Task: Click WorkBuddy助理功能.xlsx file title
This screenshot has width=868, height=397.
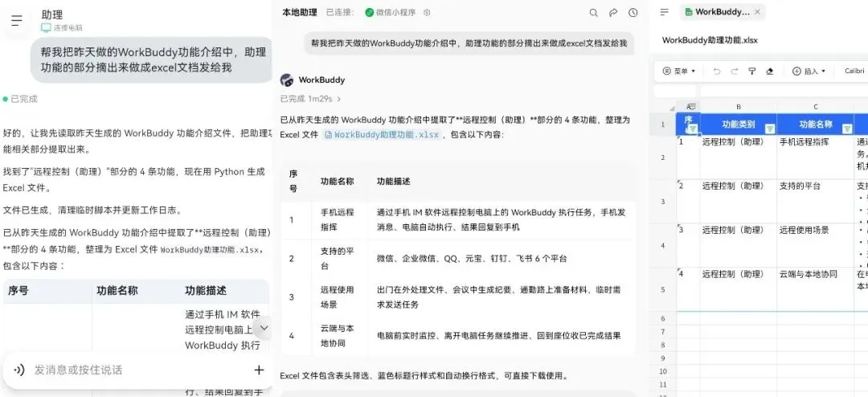Action: point(710,40)
